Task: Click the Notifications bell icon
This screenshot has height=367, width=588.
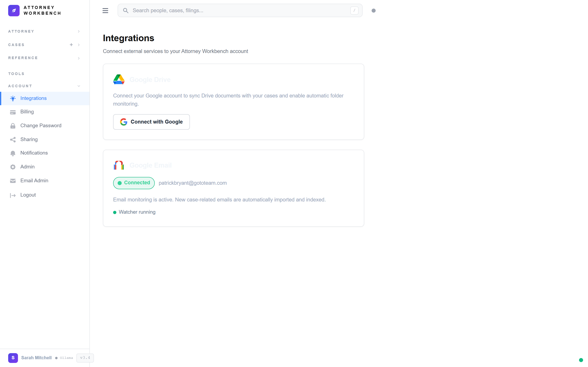Action: pos(13,153)
